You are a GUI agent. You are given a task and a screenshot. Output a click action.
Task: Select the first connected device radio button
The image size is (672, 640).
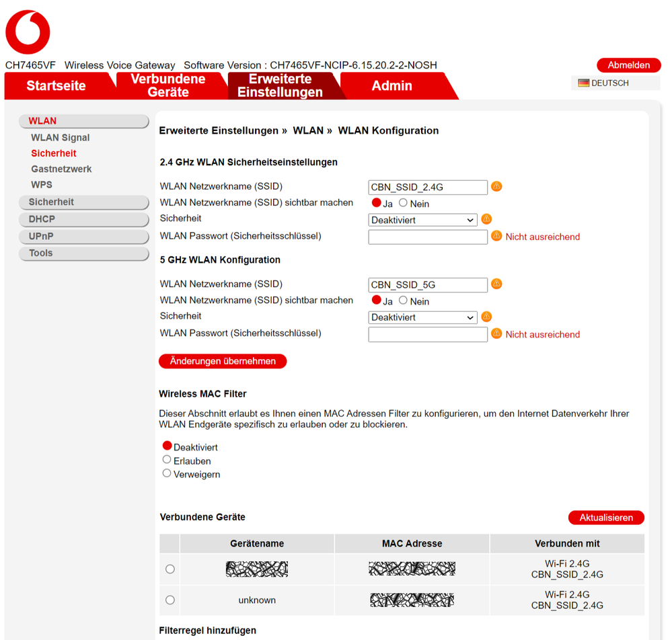(x=170, y=569)
